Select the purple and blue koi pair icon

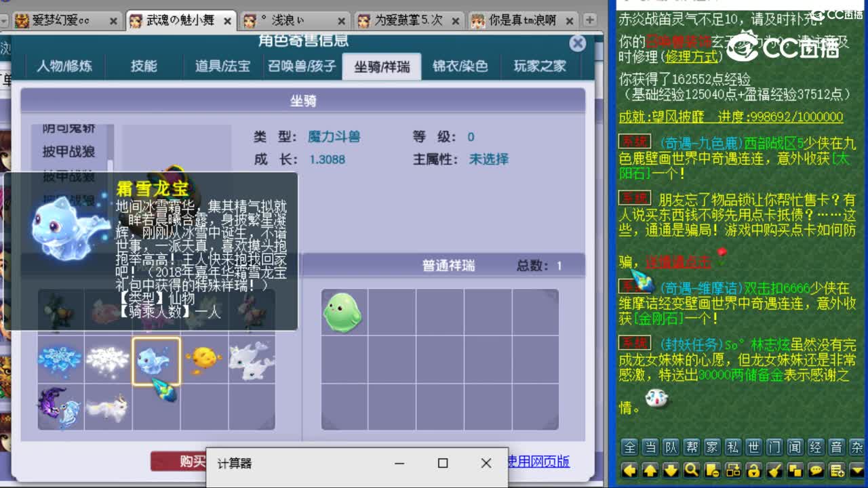60,407
